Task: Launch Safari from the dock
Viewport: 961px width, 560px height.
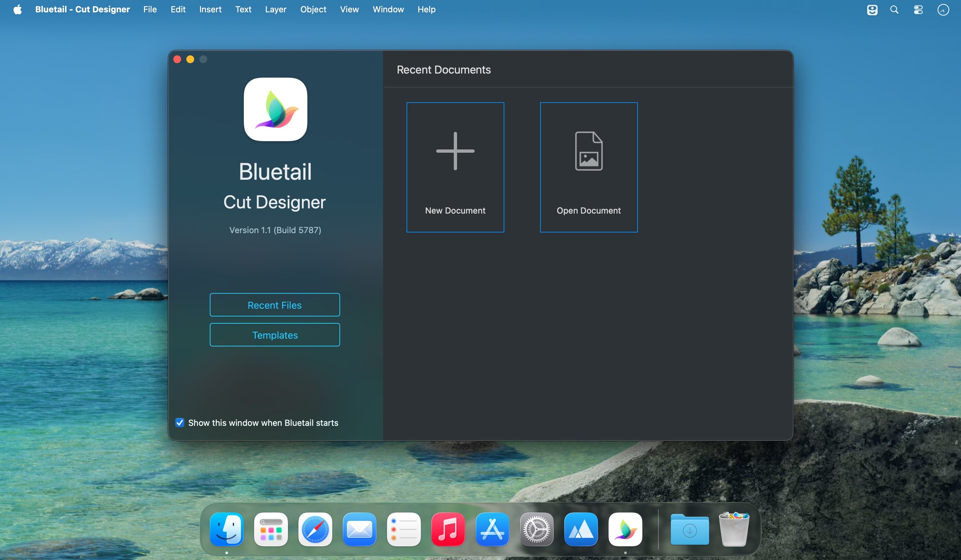Action: (x=315, y=529)
